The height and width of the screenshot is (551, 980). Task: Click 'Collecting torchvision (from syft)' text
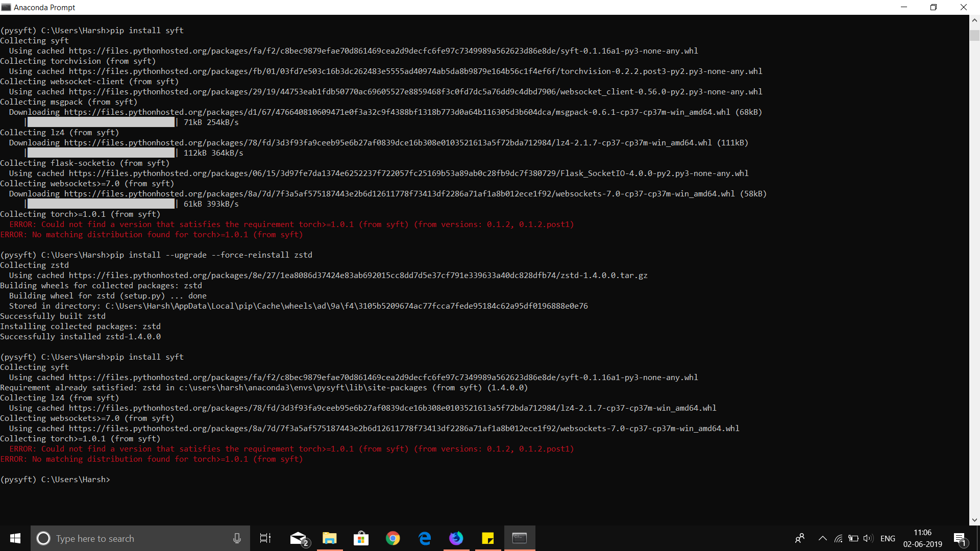78,61
